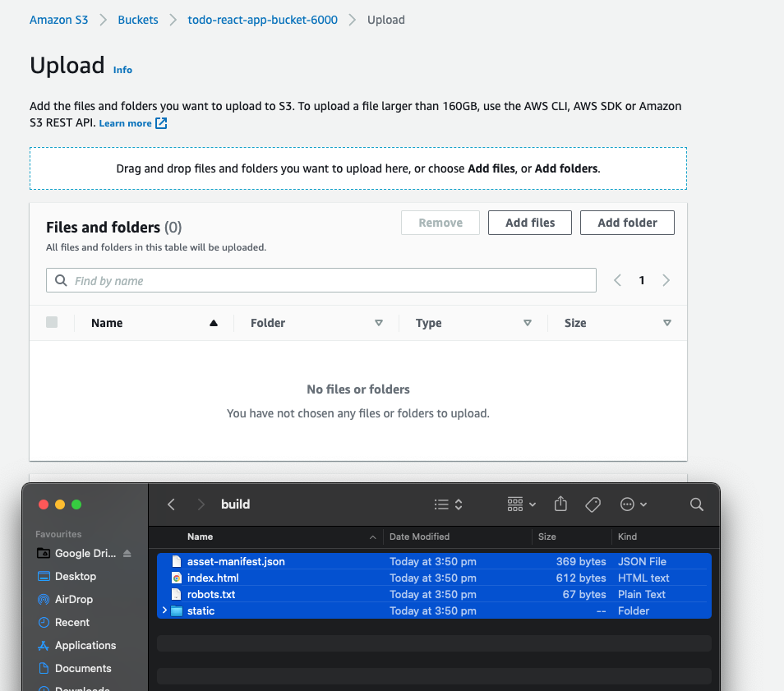Open AirDrop in Finder sidebar

(66, 599)
